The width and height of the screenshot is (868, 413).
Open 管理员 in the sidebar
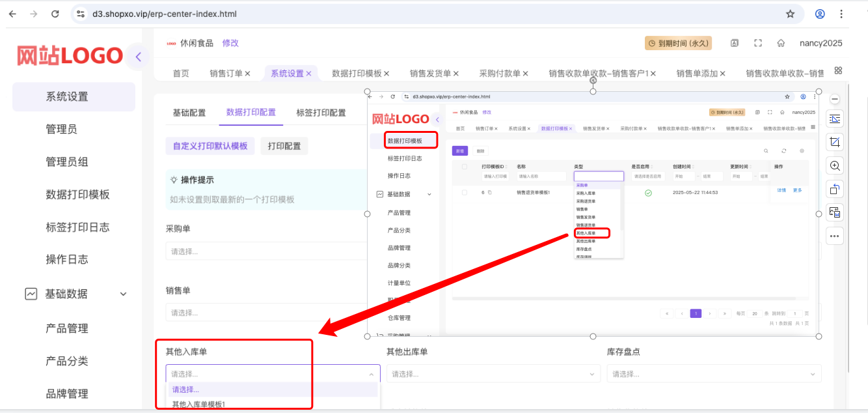tap(61, 129)
